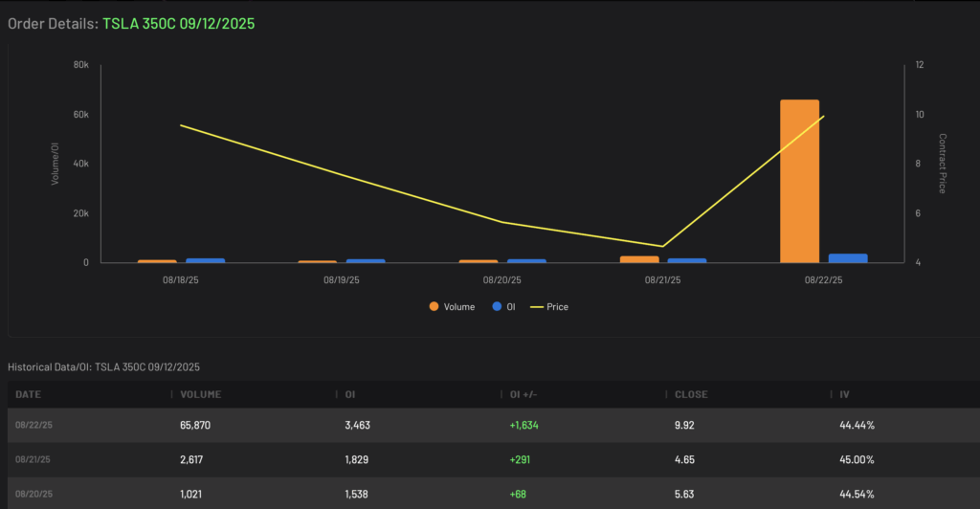980x509 pixels.
Task: Click the 08/19/25 x-axis label
Action: (342, 279)
